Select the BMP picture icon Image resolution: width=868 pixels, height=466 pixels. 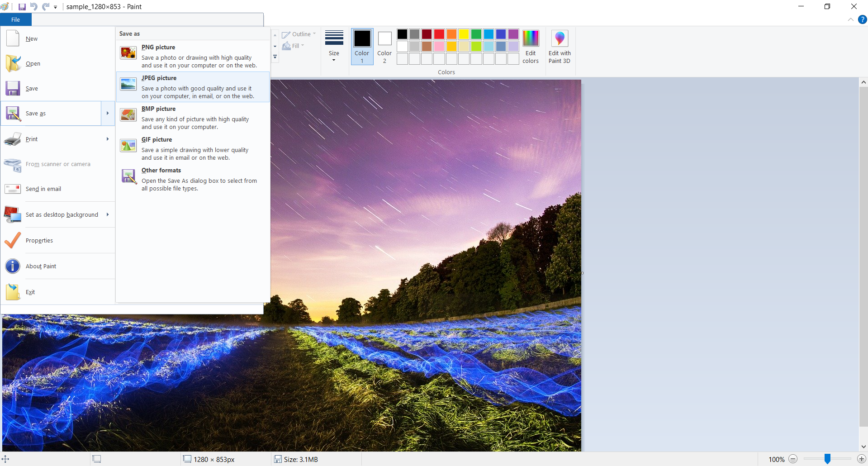[128, 115]
